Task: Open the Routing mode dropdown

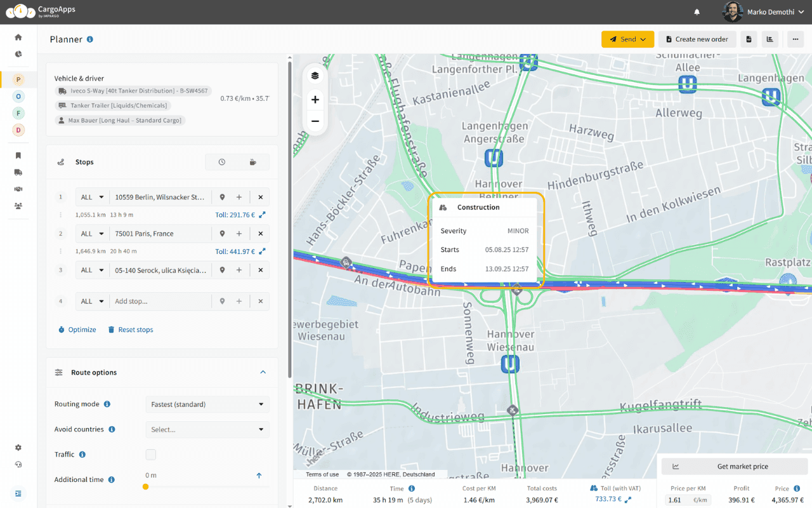Action: pos(207,404)
